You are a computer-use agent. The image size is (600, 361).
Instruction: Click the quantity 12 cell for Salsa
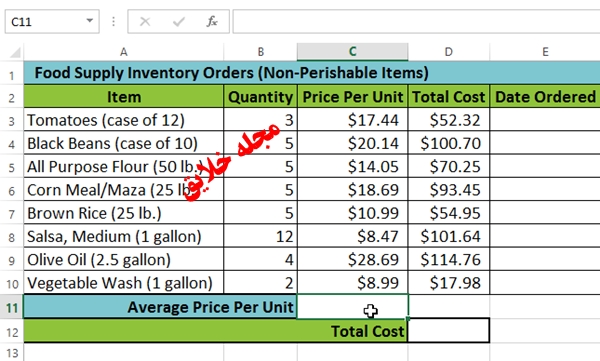coord(261,236)
